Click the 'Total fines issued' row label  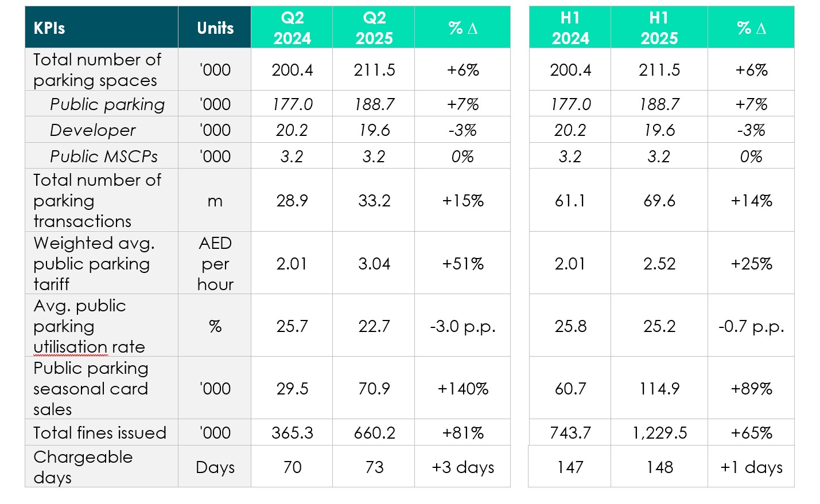coord(100,433)
